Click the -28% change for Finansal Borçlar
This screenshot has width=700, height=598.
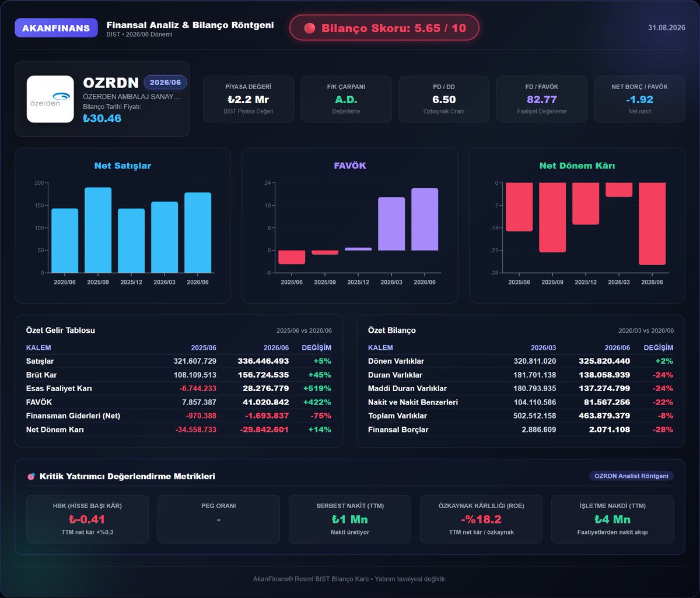pos(662,430)
